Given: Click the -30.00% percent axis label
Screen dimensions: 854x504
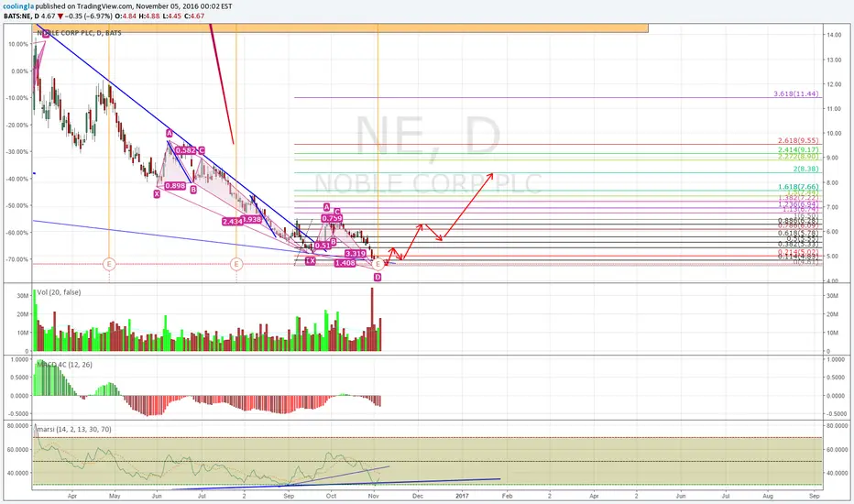Looking at the screenshot, I should click(x=18, y=152).
